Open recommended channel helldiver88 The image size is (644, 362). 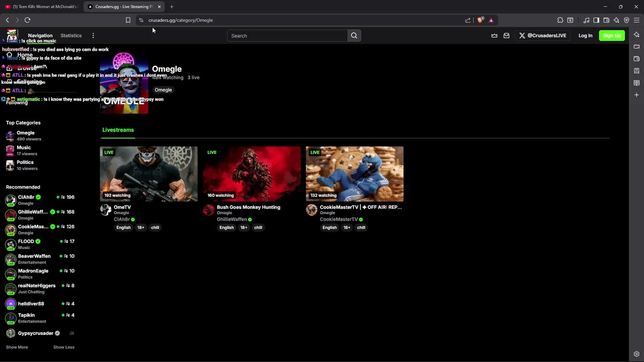click(x=40, y=304)
